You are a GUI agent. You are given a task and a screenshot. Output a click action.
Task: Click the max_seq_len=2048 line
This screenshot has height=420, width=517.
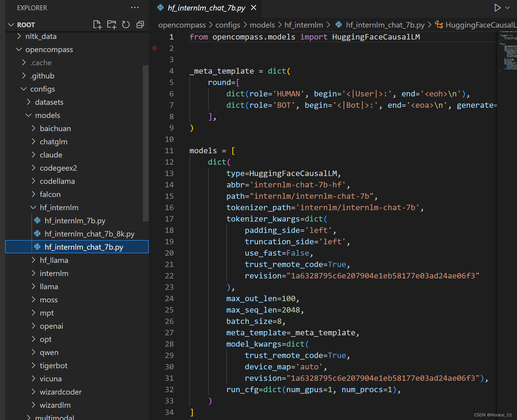[x=265, y=310]
